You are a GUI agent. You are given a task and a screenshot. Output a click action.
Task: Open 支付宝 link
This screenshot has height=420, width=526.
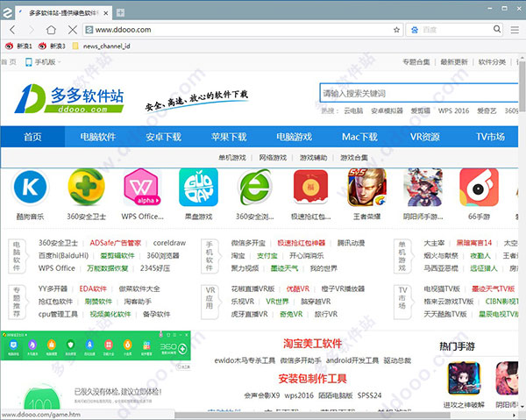coord(267,256)
